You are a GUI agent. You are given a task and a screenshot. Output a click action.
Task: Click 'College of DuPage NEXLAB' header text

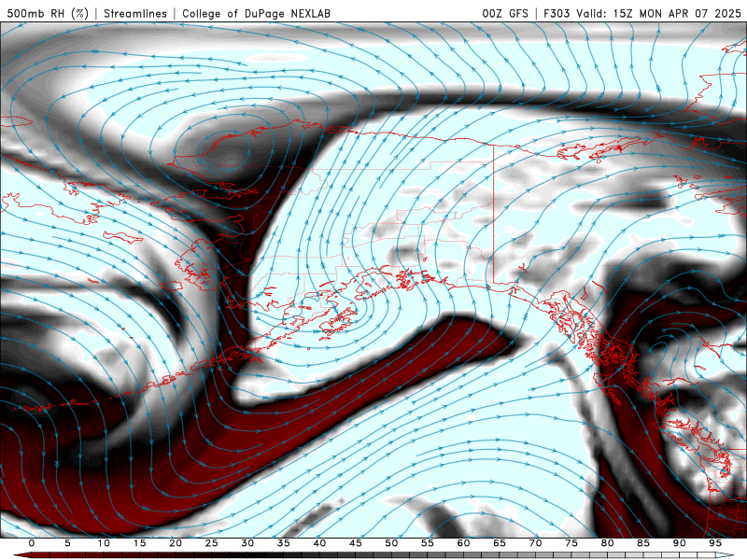point(256,13)
